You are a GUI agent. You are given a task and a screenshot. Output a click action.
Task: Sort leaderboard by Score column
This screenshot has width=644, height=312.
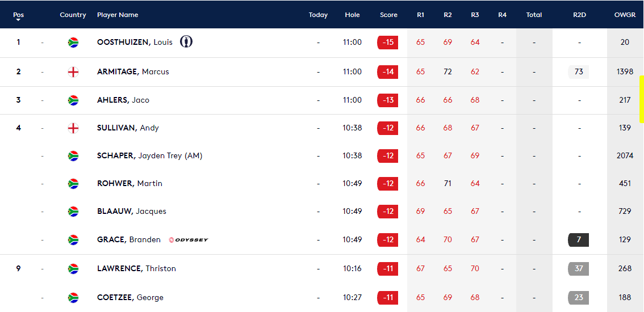pyautogui.click(x=388, y=15)
